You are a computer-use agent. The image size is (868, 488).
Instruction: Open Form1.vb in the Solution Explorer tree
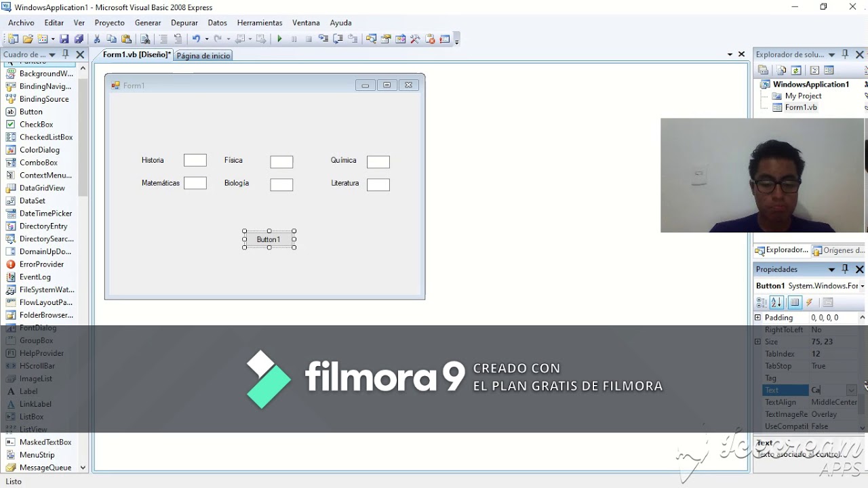click(x=800, y=107)
